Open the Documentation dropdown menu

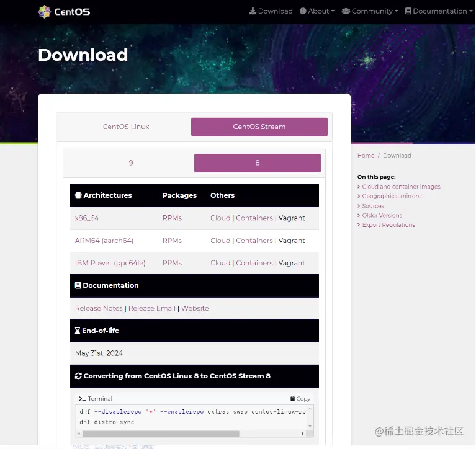click(x=439, y=11)
